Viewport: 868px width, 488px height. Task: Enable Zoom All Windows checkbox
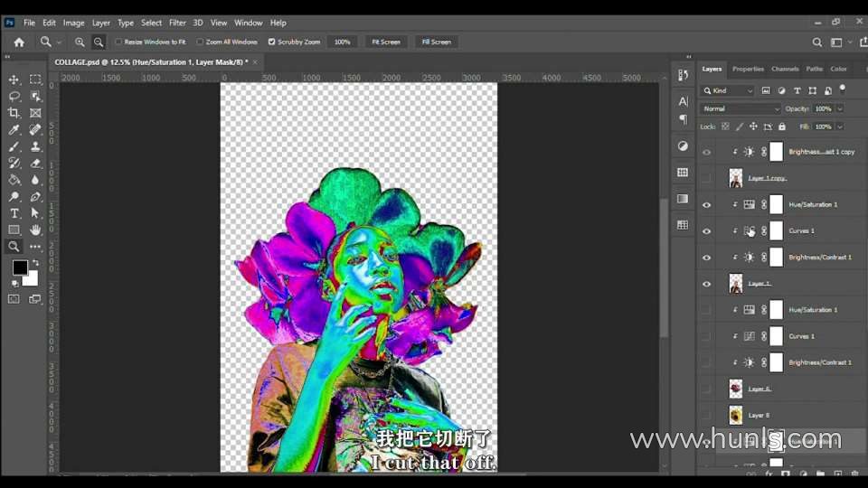point(200,42)
